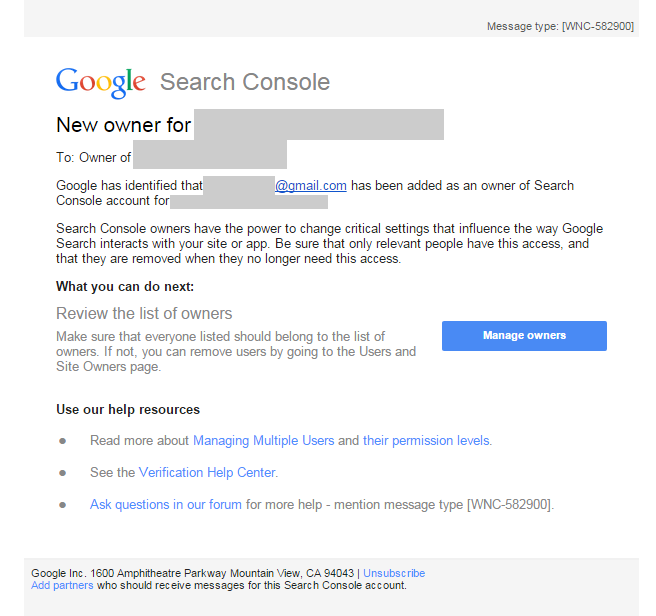This screenshot has height=616, width=656.
Task: Click the bullet beside Verification Help Center
Action: (63, 472)
